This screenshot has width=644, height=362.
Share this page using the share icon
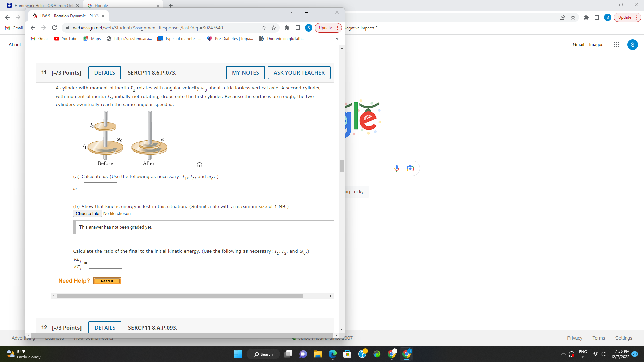pyautogui.click(x=263, y=28)
